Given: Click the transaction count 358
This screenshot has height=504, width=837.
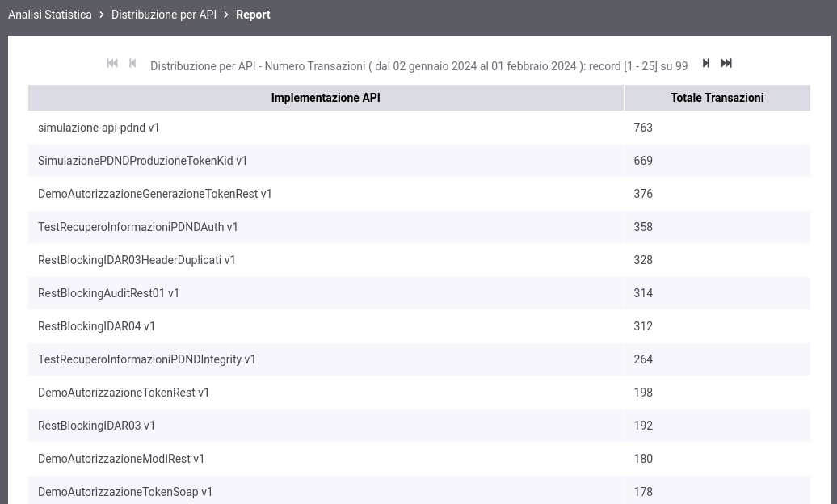Looking at the screenshot, I should click(643, 227).
